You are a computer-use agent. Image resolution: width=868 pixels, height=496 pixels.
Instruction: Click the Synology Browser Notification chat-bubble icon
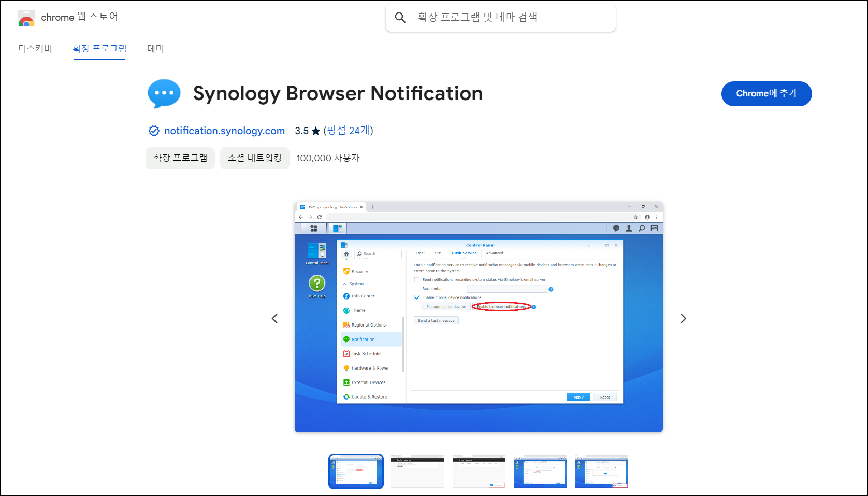tap(164, 93)
